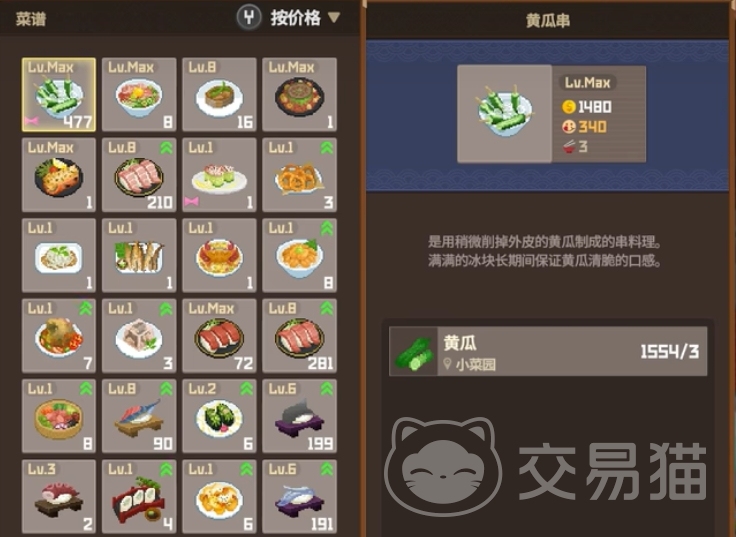
Task: Select the Lv.8 sushi plate with count 281
Action: [299, 335]
